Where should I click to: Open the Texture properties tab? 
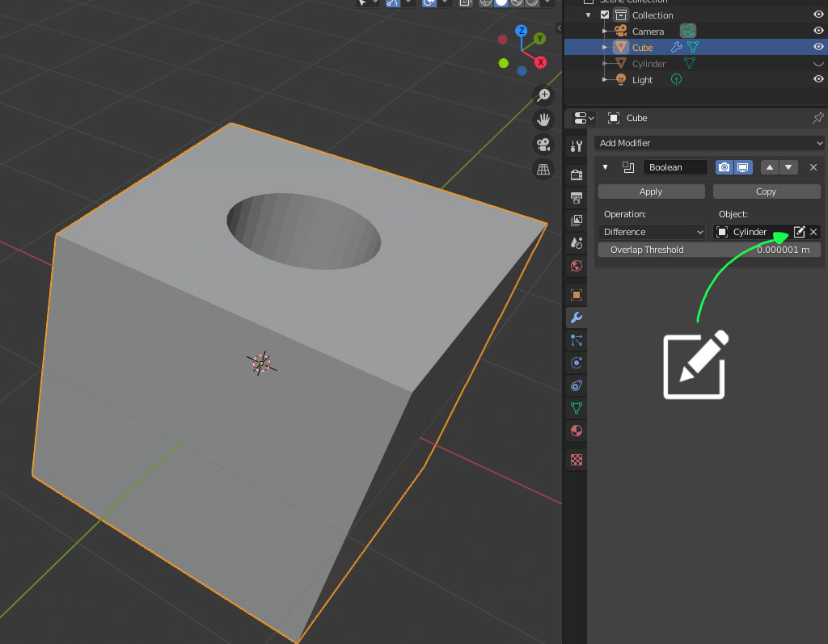pyautogui.click(x=576, y=460)
